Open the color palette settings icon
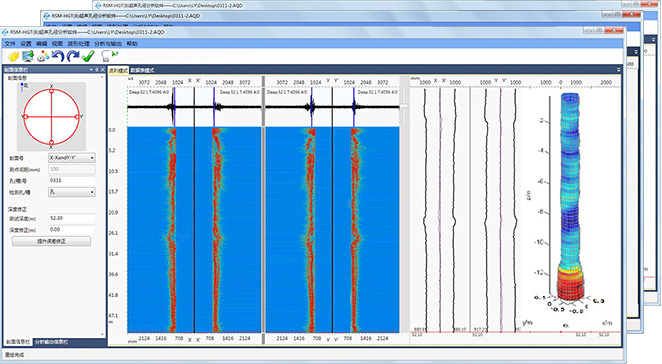Image resolution: width=662 pixels, height=364 pixels. [x=43, y=56]
